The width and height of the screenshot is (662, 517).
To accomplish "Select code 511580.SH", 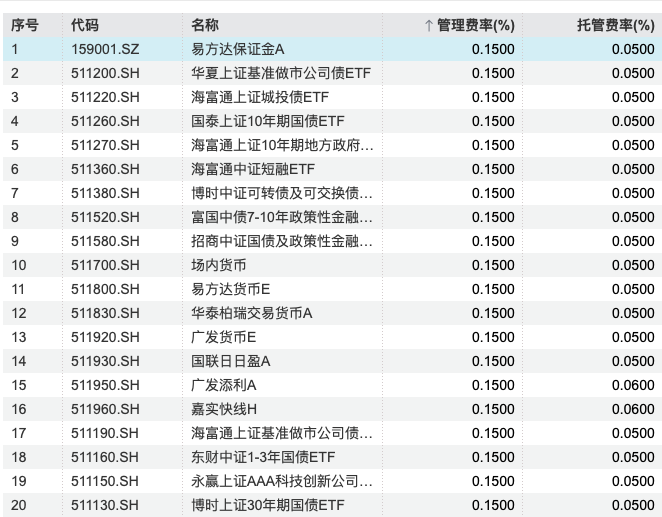I will 105,241.
